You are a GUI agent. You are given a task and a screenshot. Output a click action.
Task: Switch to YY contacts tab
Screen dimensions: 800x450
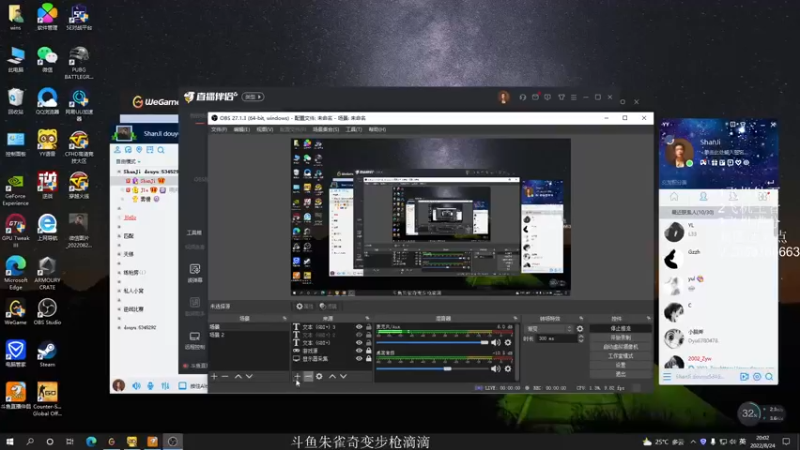(703, 196)
